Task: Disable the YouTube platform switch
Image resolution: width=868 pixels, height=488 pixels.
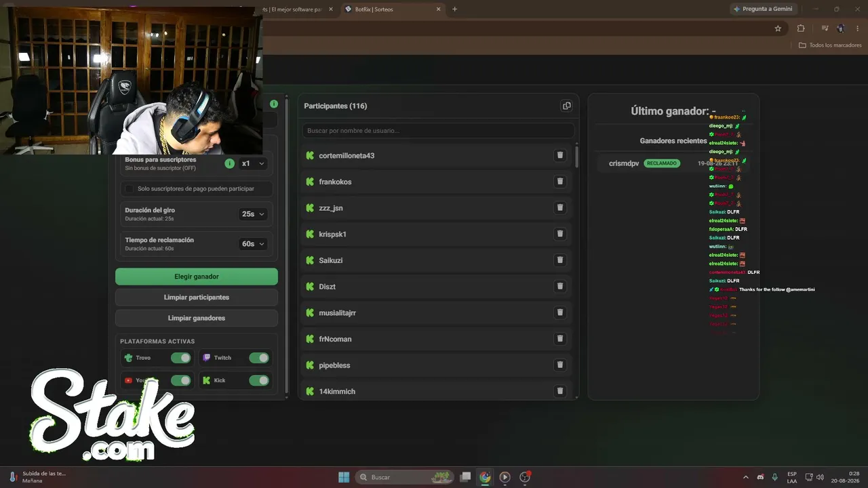Action: pyautogui.click(x=181, y=381)
